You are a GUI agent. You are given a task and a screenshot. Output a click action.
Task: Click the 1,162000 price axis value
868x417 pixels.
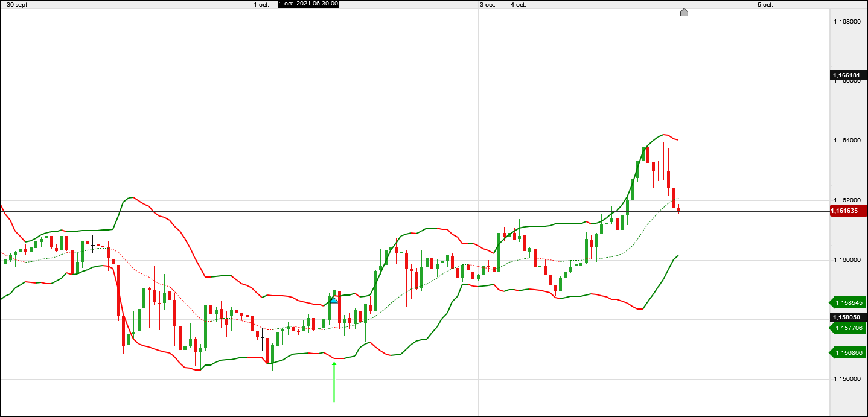pyautogui.click(x=846, y=200)
